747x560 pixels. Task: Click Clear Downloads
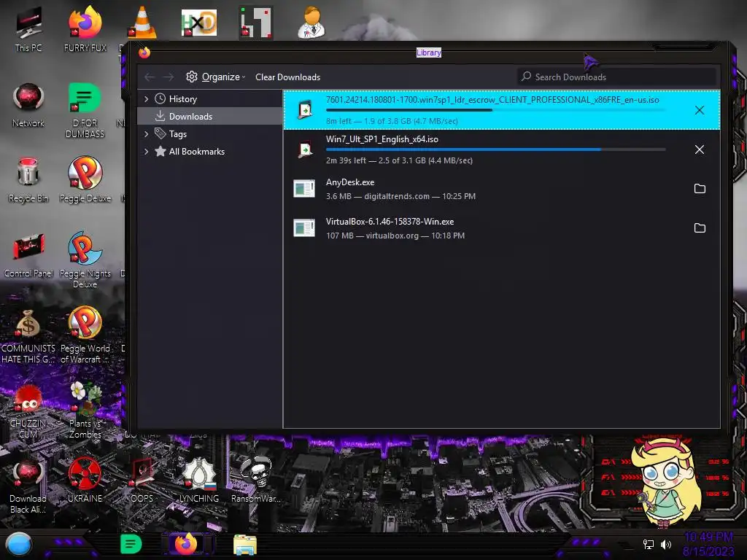287,77
